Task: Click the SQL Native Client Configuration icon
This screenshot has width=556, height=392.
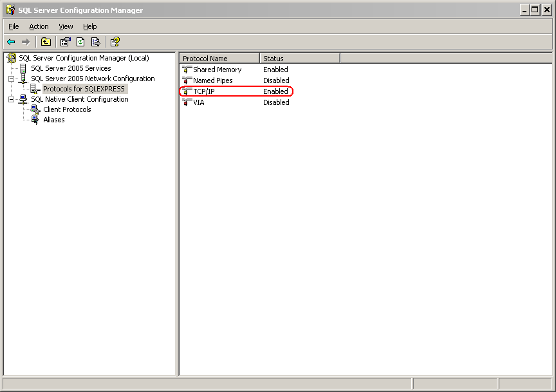Action: point(23,99)
